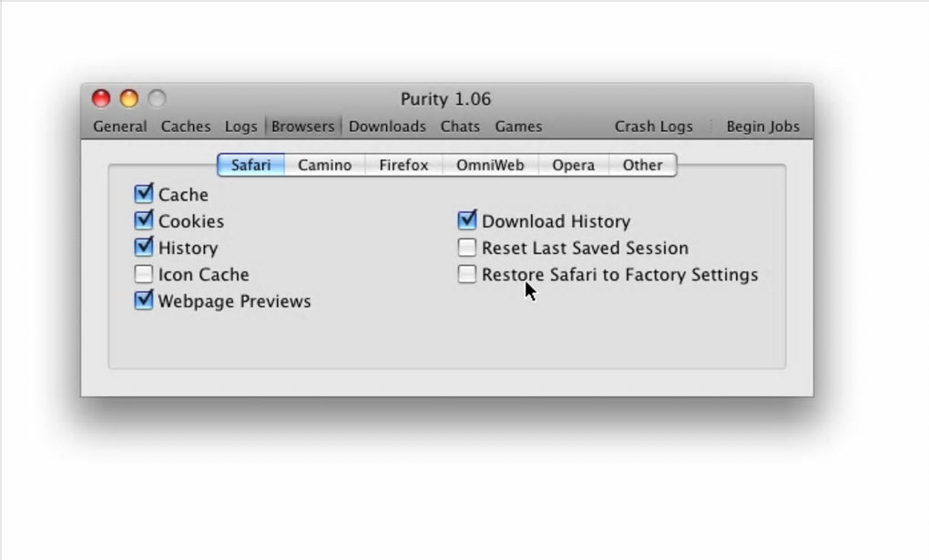
Task: Switch to the Camino tab
Action: 324,165
